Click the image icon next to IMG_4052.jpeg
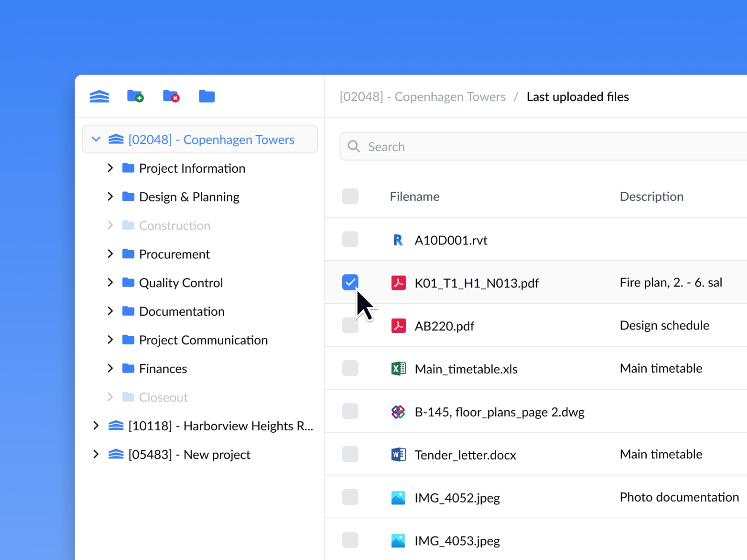The height and width of the screenshot is (560, 747). (x=398, y=497)
